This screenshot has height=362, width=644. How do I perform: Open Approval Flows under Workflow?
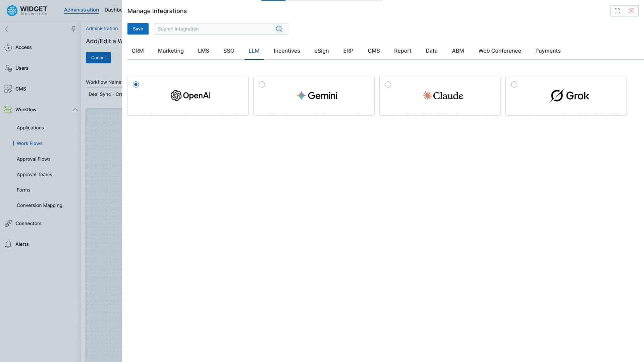tap(34, 159)
